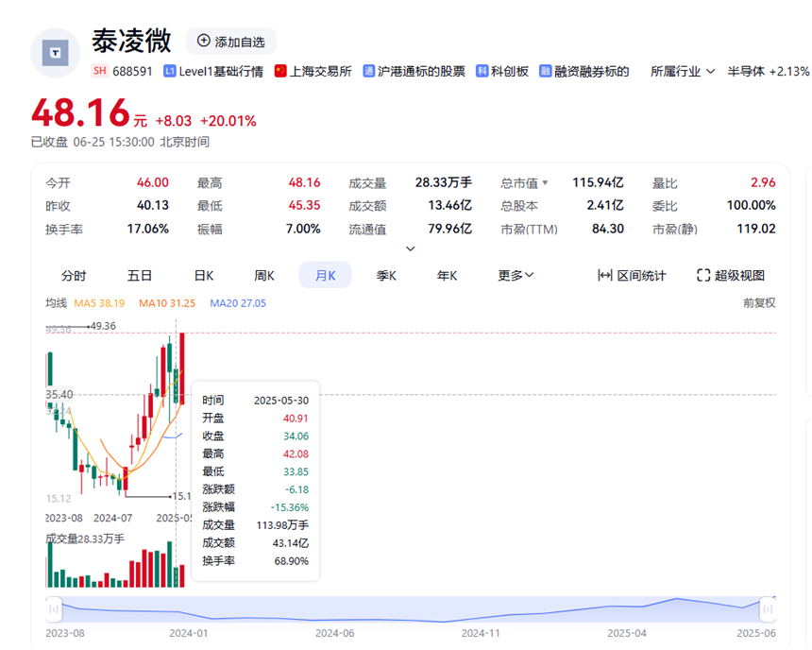Open 超级视图 fullscreen view
Image resolution: width=812 pixels, height=650 pixels.
[730, 275]
